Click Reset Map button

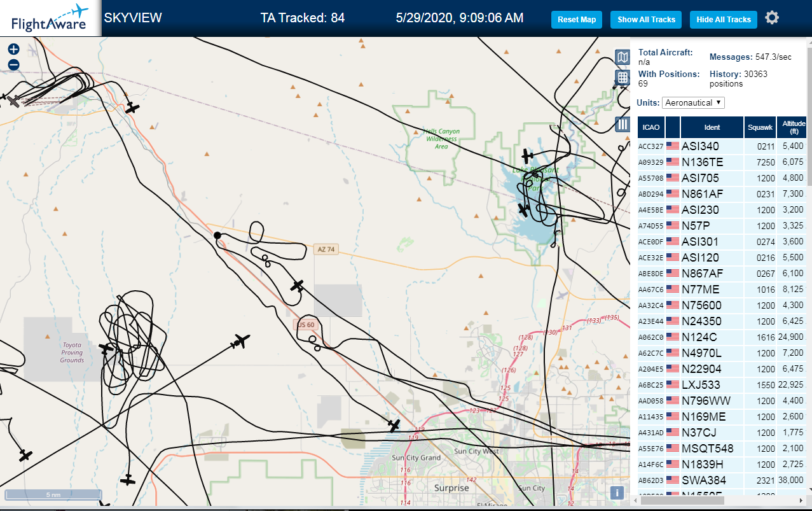[577, 20]
